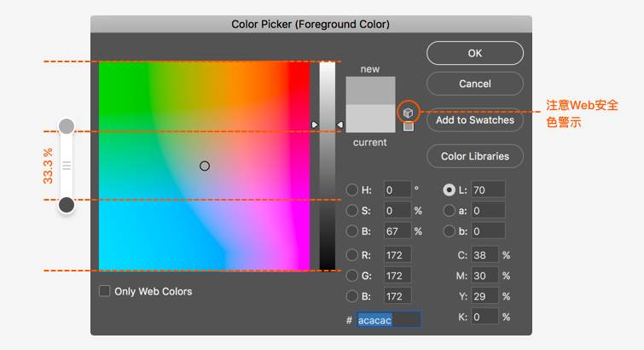Click the vertical lightness slider bar
This screenshot has height=350, width=644.
(x=328, y=166)
